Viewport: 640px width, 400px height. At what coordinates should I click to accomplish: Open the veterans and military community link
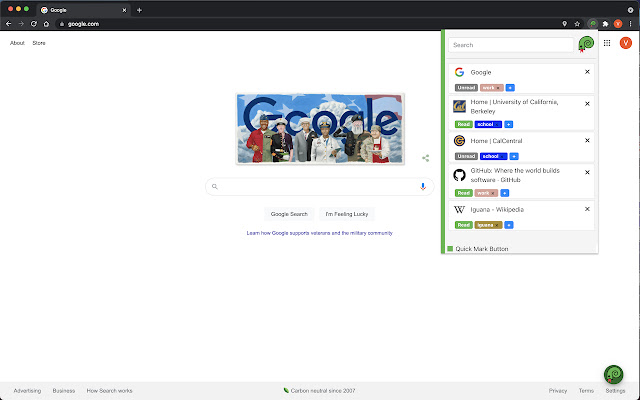click(320, 233)
